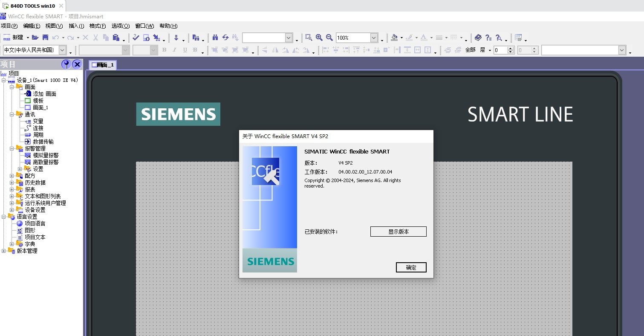644x336 pixels.
Task: Select 模拟量报警 in the project tree
Action: pyautogui.click(x=46, y=155)
